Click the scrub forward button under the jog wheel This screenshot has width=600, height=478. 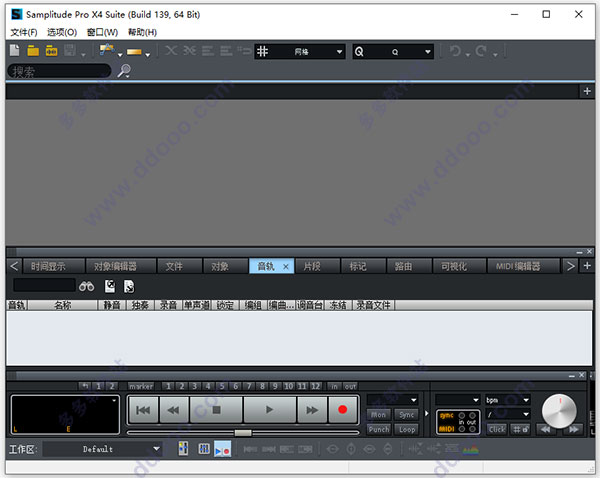pyautogui.click(x=573, y=429)
